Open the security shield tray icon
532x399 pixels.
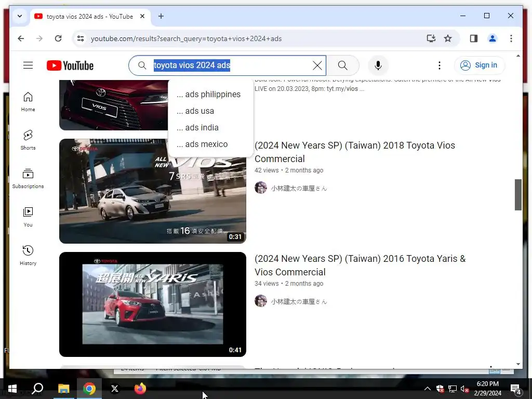click(440, 389)
